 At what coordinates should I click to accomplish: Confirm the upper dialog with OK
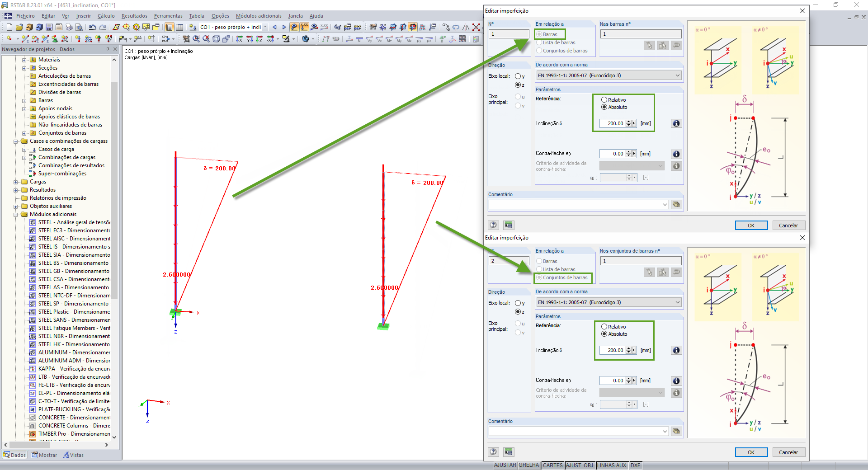751,226
